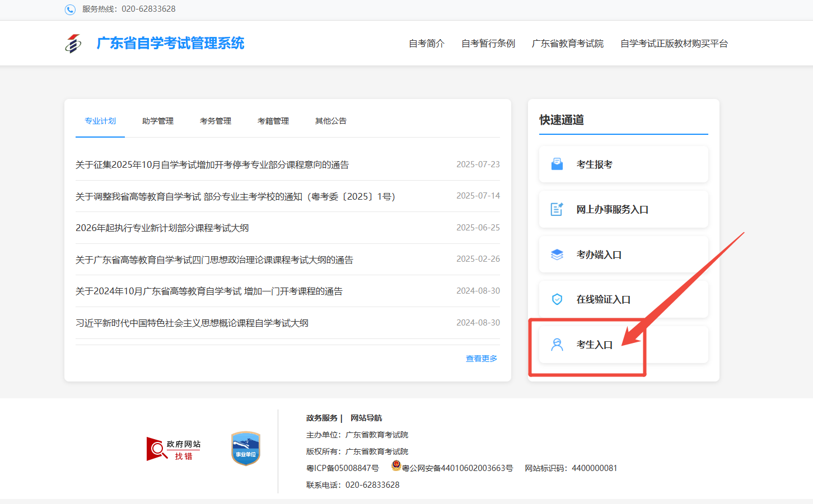813x504 pixels.
Task: Open the 自学考试正版教材购买平台 link
Action: (674, 43)
